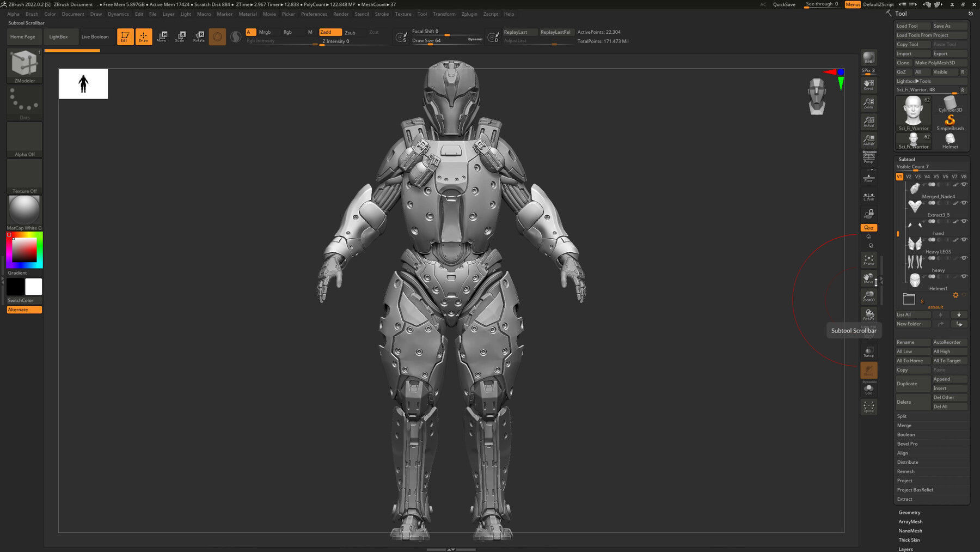Click the Frame mesh icon

coord(869,260)
